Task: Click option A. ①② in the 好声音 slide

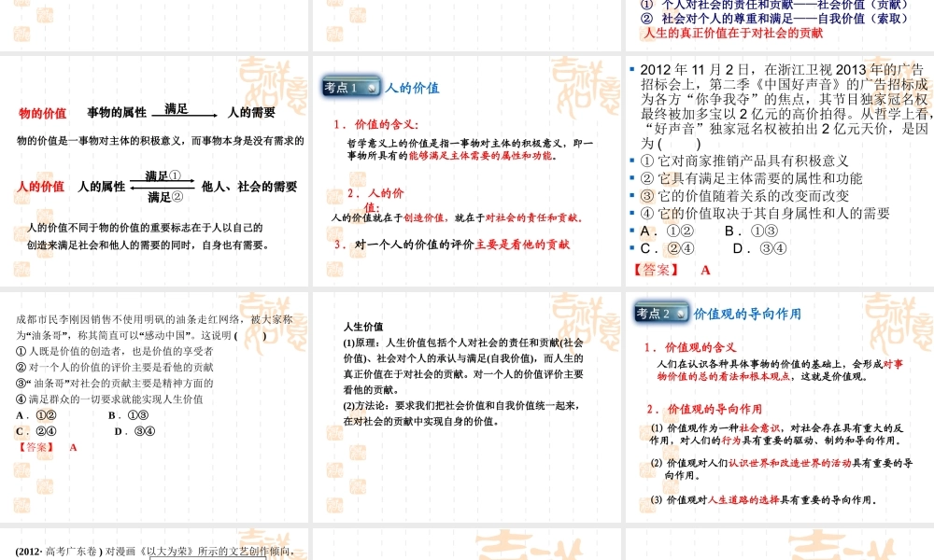Action: 667,231
